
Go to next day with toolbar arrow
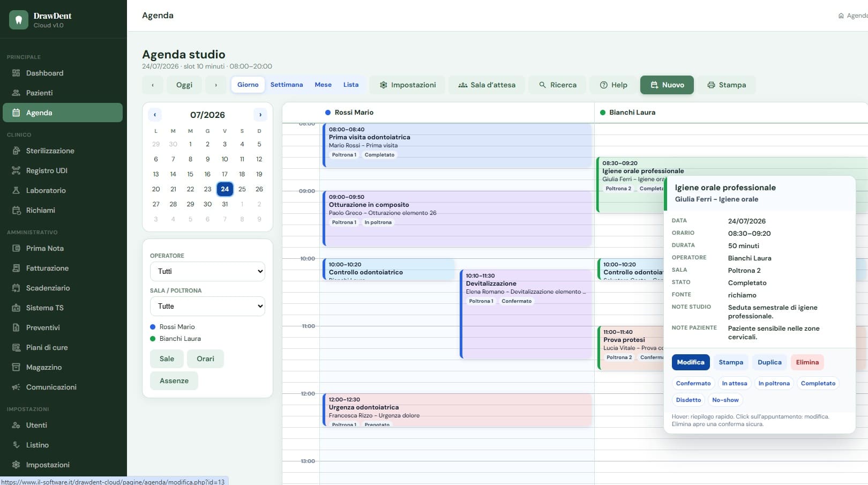tap(216, 85)
